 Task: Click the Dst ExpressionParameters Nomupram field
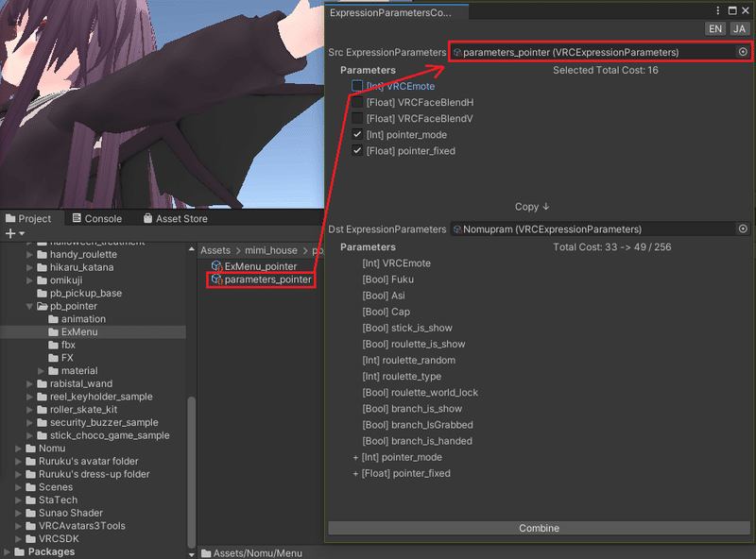click(600, 229)
